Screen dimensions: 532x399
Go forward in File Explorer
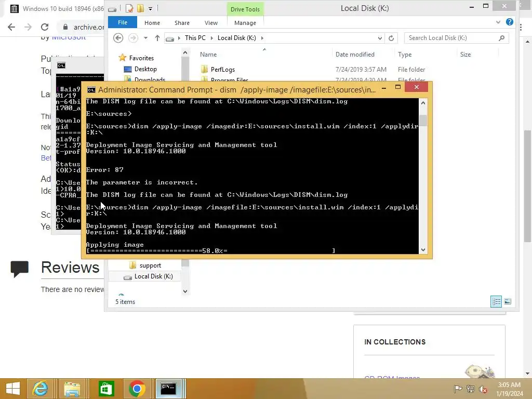[133, 37]
